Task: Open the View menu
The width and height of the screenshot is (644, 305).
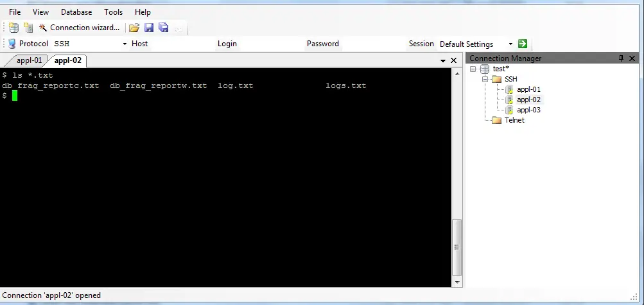Action: (40, 12)
